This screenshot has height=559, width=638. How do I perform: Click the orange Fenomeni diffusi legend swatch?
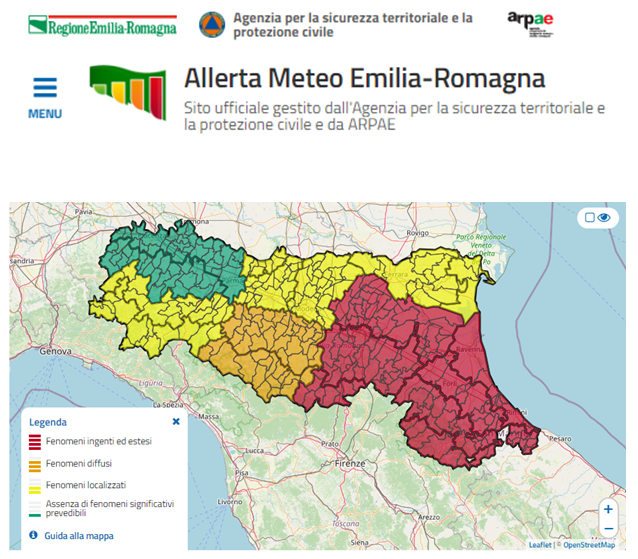[34, 464]
